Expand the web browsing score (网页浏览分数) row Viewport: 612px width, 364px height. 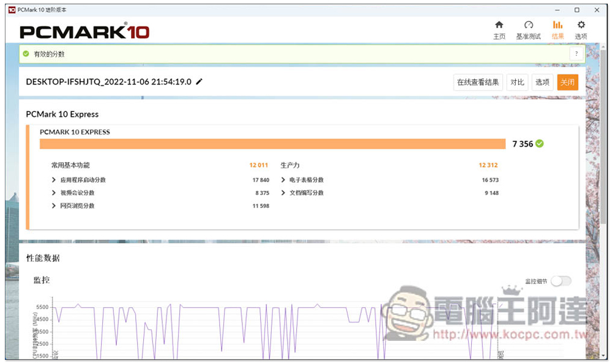(x=54, y=206)
